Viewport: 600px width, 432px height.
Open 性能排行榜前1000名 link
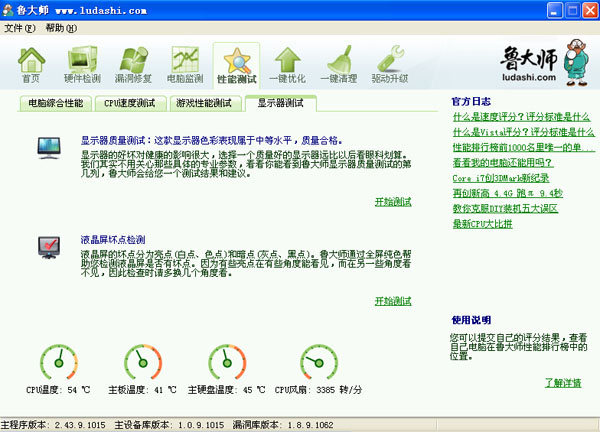click(523, 147)
